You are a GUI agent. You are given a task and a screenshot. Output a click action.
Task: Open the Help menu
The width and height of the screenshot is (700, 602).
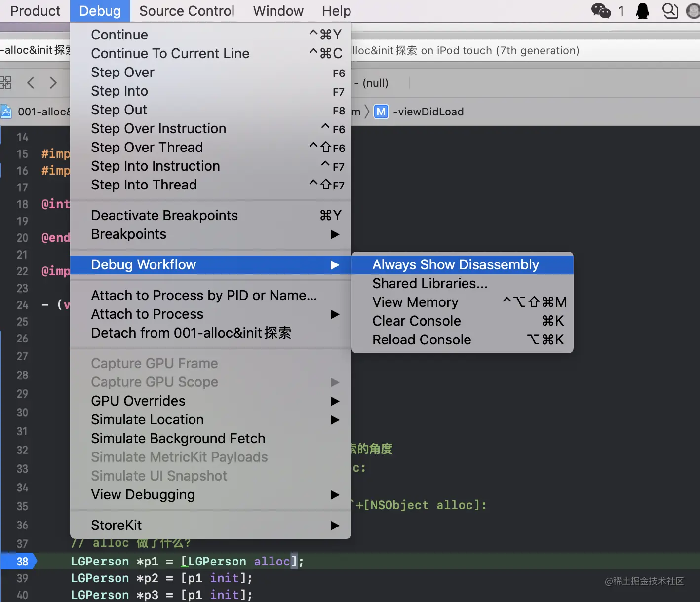point(336,11)
